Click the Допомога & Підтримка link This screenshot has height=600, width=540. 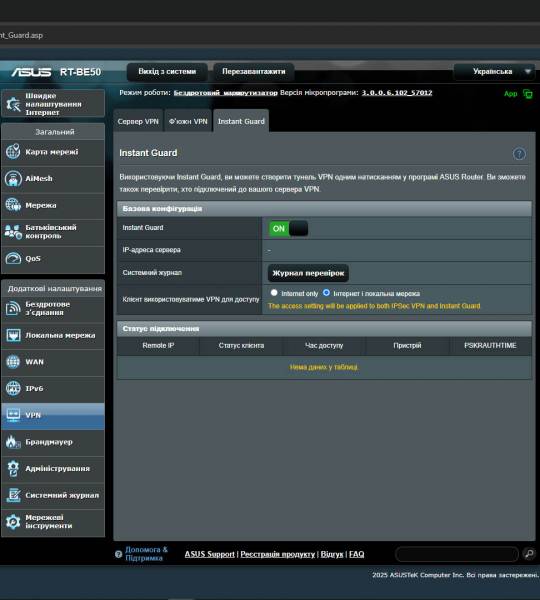click(147, 554)
